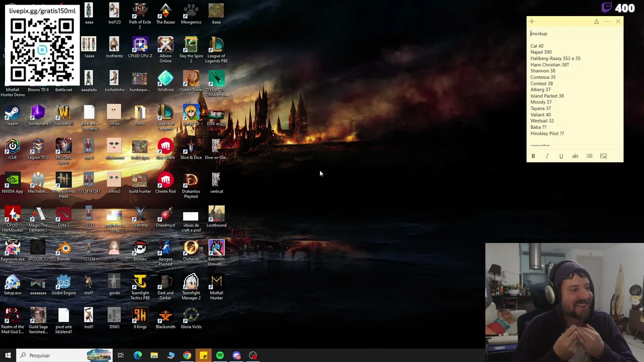Select the Slice & Dice icon
644x362 pixels.
pos(191,149)
